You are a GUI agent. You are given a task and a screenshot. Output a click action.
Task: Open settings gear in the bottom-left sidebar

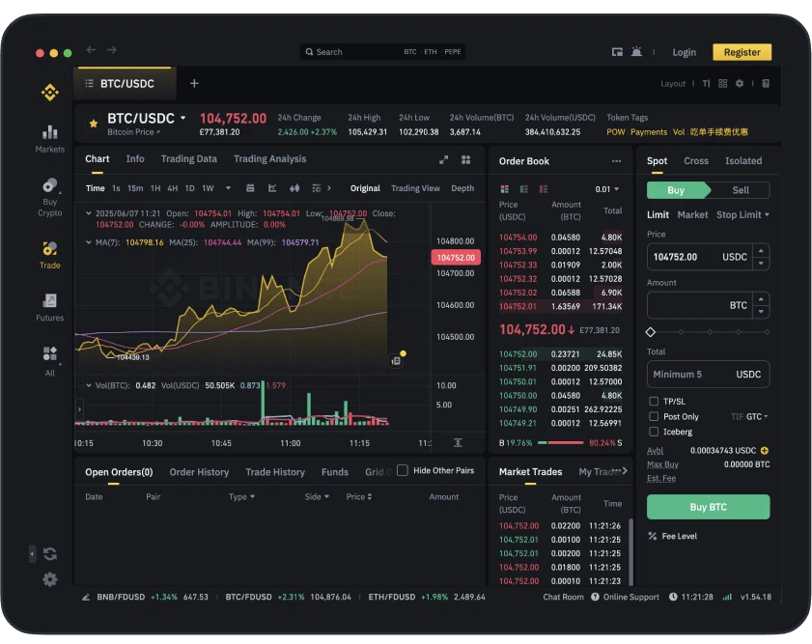[x=50, y=579]
